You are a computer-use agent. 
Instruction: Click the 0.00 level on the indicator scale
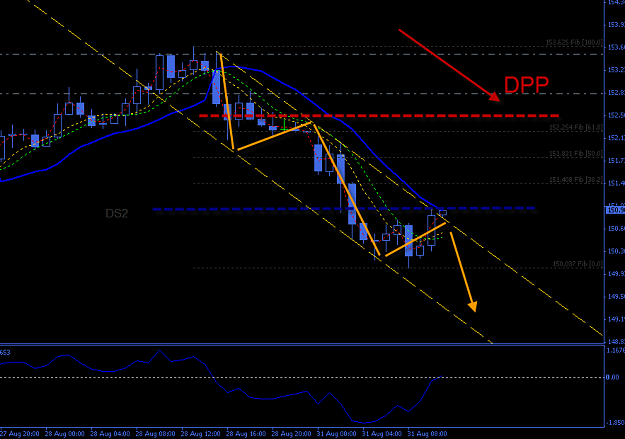pos(613,377)
